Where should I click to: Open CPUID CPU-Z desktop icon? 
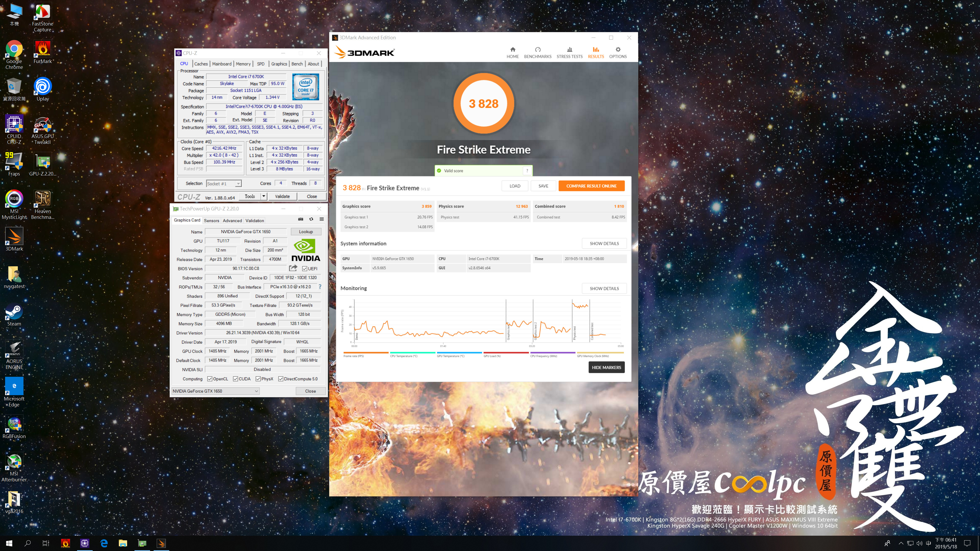tap(14, 130)
